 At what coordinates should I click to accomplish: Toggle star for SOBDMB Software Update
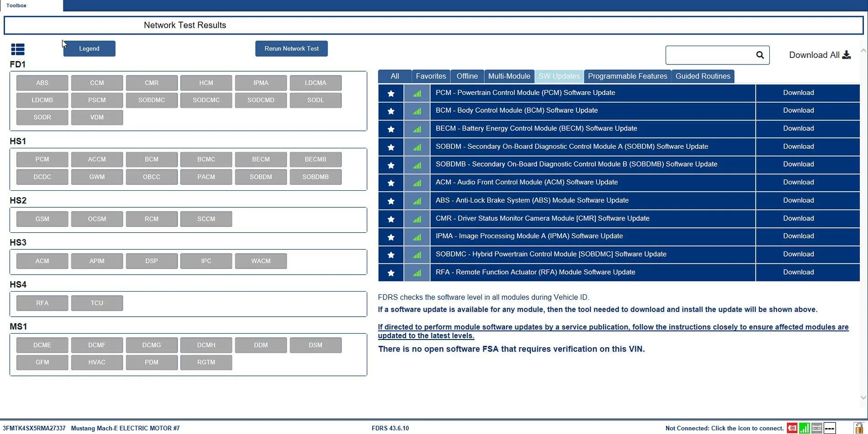click(x=391, y=165)
